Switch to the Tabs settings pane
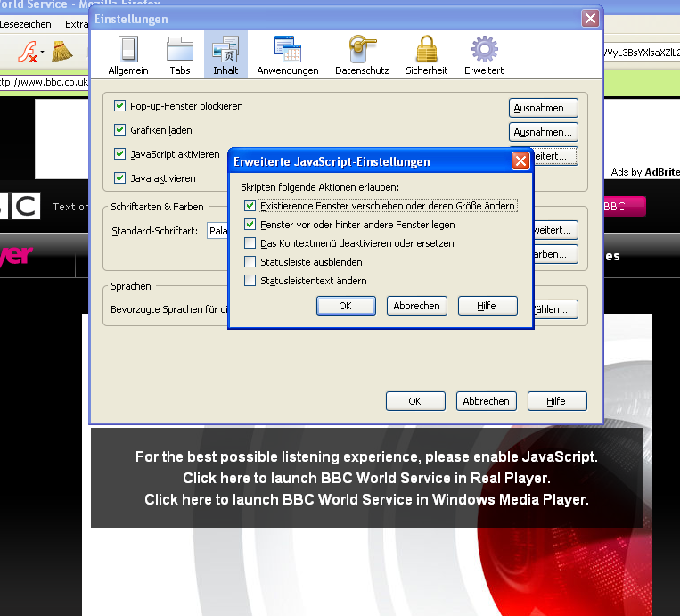 (179, 55)
